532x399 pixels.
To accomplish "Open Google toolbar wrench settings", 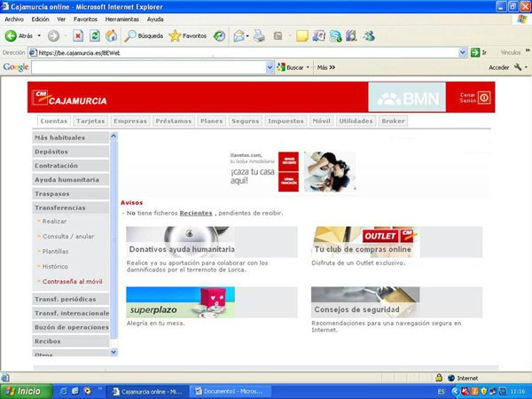I will (518, 66).
